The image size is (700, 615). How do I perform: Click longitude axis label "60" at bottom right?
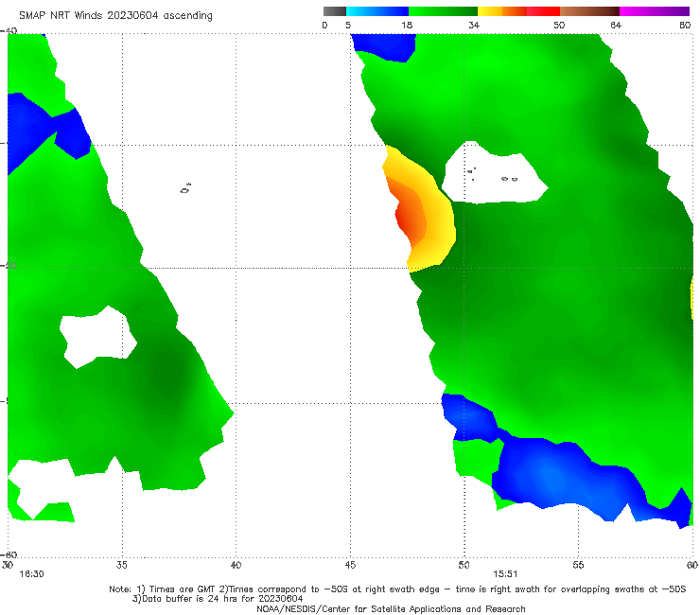click(x=692, y=565)
